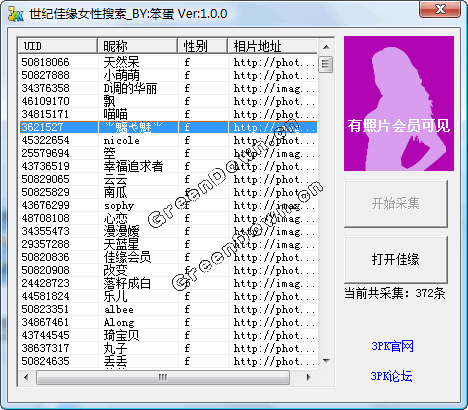468x410 pixels.
Task: Select the row with nickname nicole
Action: click(x=168, y=140)
